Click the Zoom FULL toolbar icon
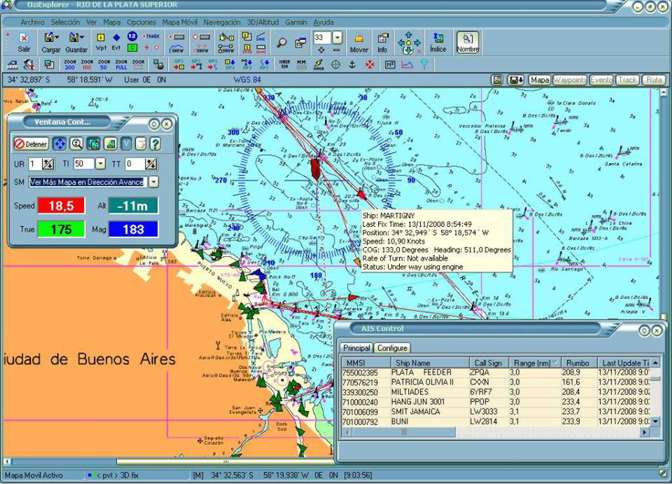Image resolution: width=672 pixels, height=484 pixels. tap(121, 65)
